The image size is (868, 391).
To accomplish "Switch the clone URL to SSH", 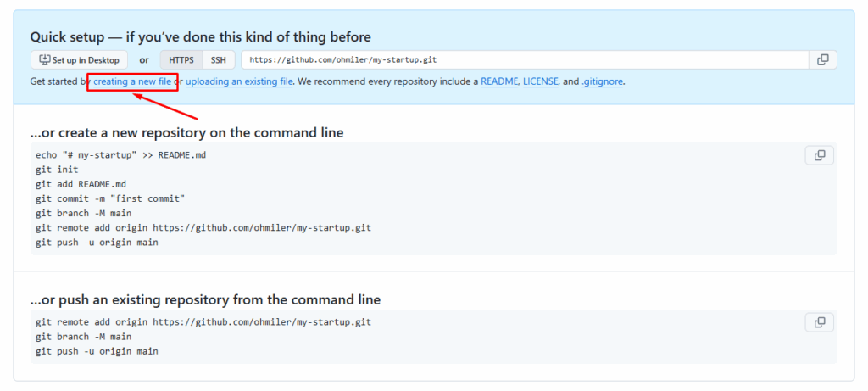I will (x=219, y=60).
